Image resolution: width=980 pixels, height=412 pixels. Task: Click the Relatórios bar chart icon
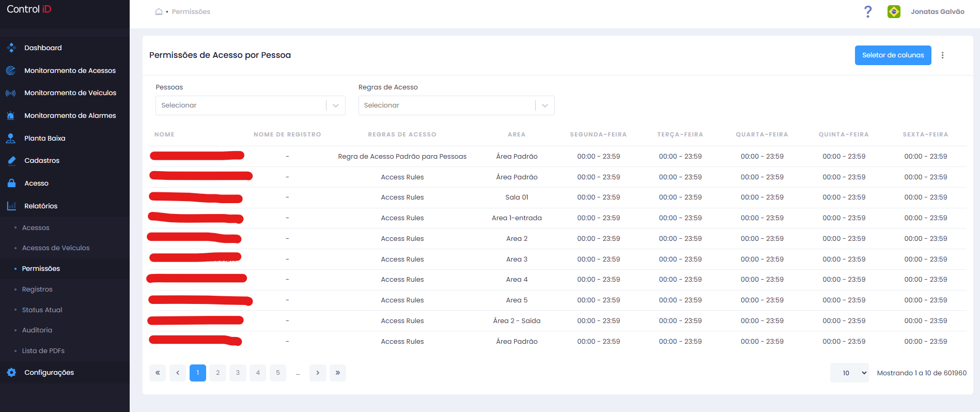coord(11,206)
